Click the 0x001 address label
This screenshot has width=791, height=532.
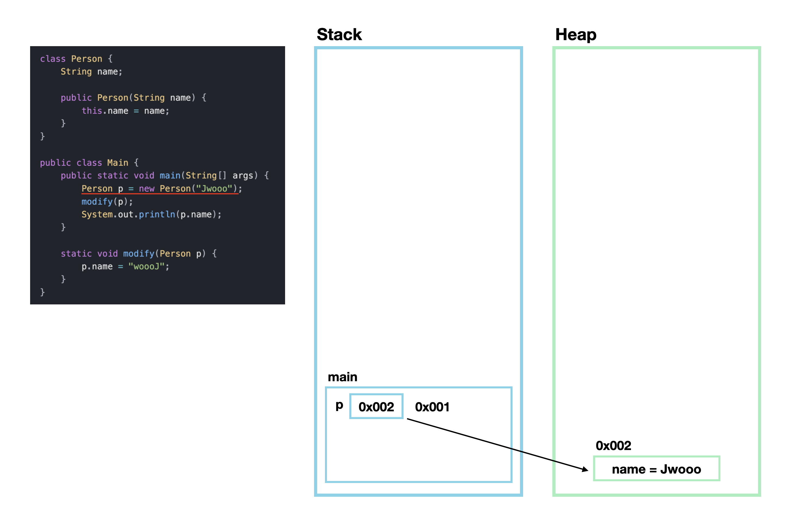click(x=432, y=407)
